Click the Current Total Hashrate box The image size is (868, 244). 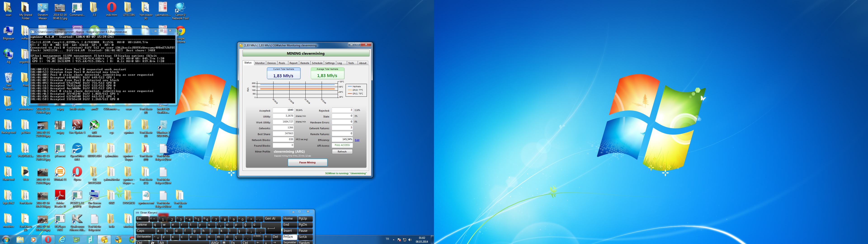[x=283, y=73]
